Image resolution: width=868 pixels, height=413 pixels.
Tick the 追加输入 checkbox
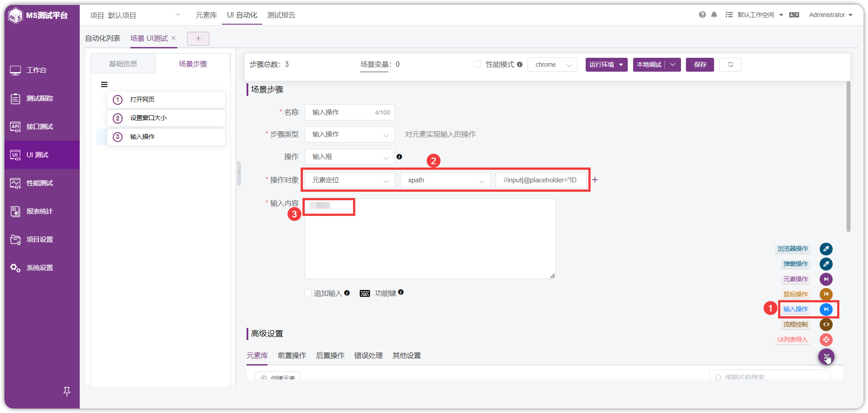[308, 293]
